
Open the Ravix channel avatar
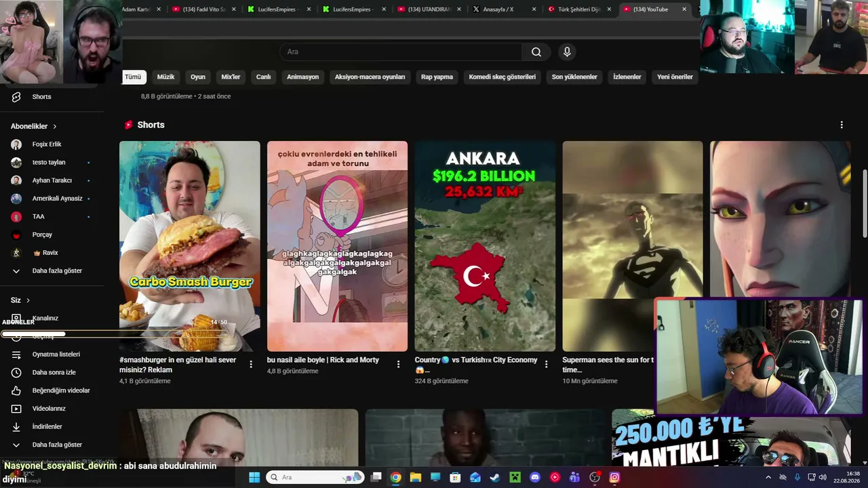16,253
